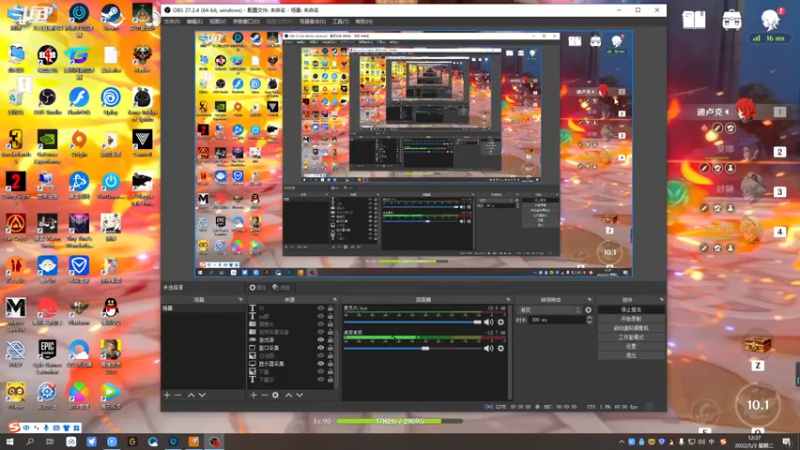Viewport: 800px width, 450px height.
Task: Open source properties gear in Sources toolbar
Action: point(276,395)
